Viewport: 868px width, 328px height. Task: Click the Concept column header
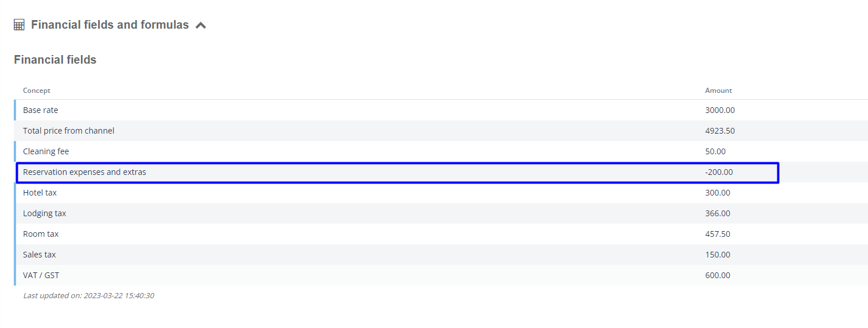(37, 91)
